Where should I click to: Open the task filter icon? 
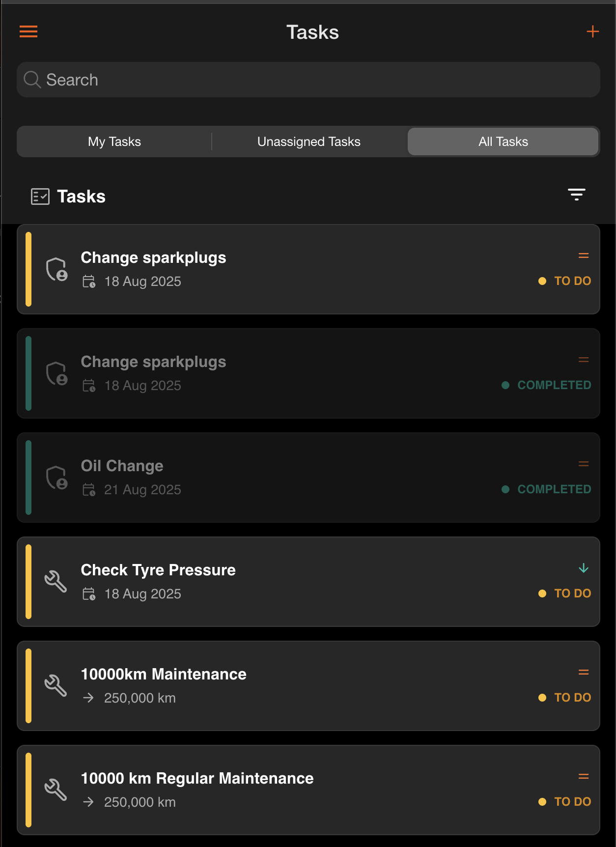tap(576, 195)
